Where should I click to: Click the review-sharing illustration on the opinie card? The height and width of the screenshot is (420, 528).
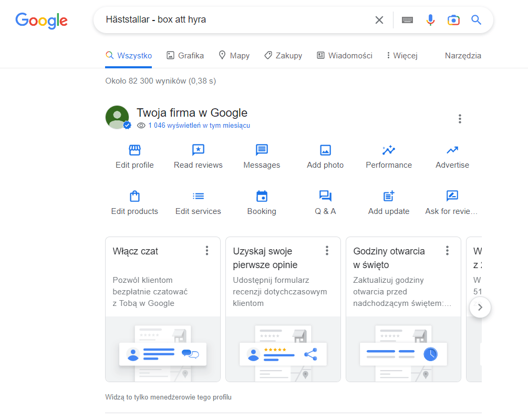pyautogui.click(x=283, y=349)
